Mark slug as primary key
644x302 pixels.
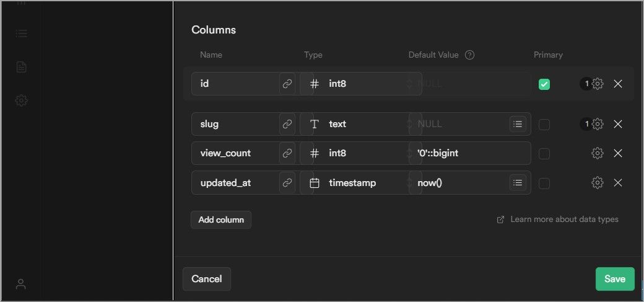coord(544,124)
